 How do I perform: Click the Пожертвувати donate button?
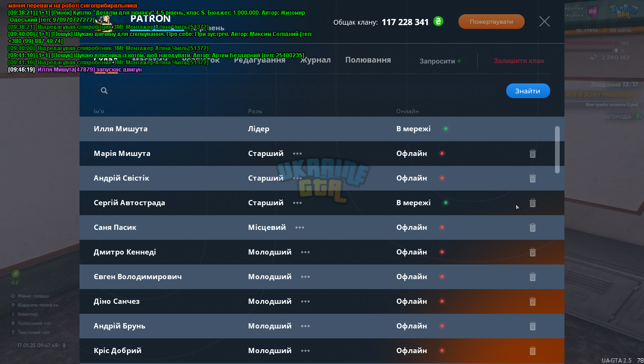[x=492, y=22]
